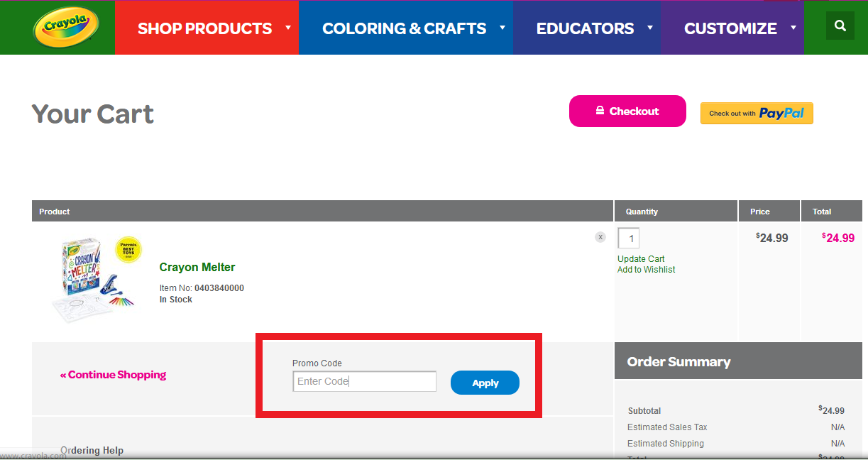Expand the Educators dropdown arrow

click(650, 28)
